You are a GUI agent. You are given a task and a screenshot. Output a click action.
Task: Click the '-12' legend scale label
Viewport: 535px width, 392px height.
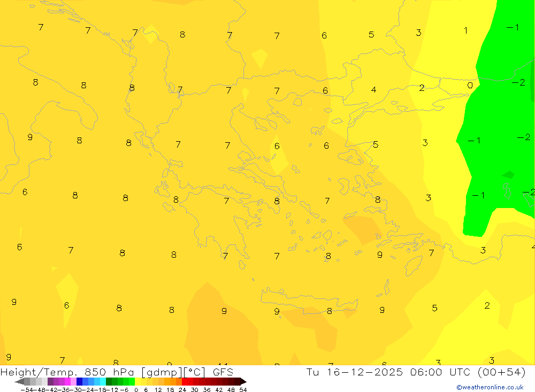[112, 390]
